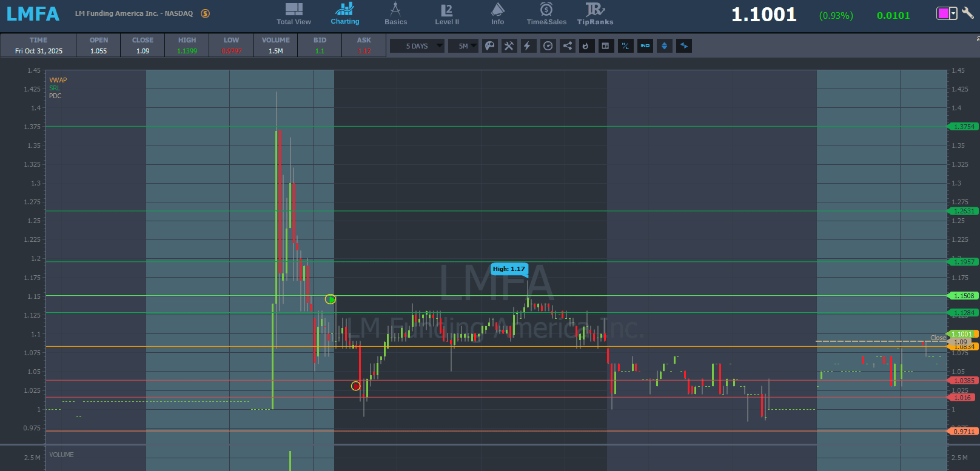Click the LOW value 0.9797
980x471 pixels.
point(232,51)
